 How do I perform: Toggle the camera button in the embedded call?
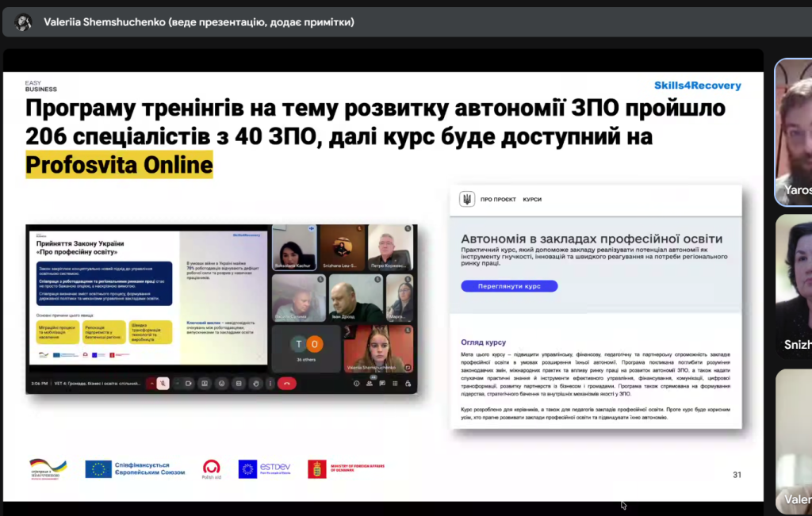coord(189,384)
